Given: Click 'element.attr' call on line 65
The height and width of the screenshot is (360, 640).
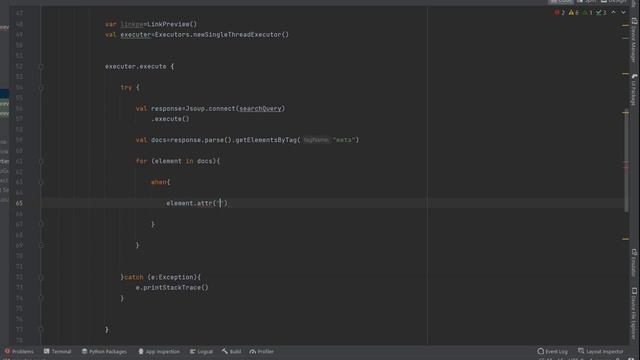Looking at the screenshot, I should click(x=189, y=203).
